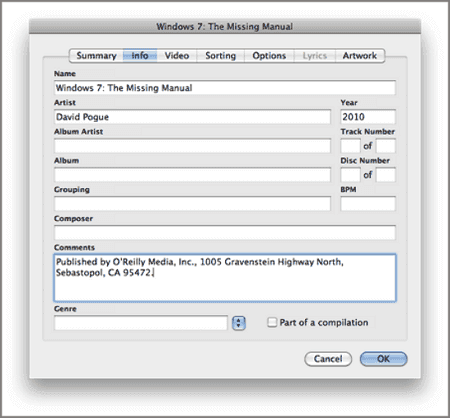Click the BPM input field
This screenshot has width=450, height=418.
coord(368,204)
